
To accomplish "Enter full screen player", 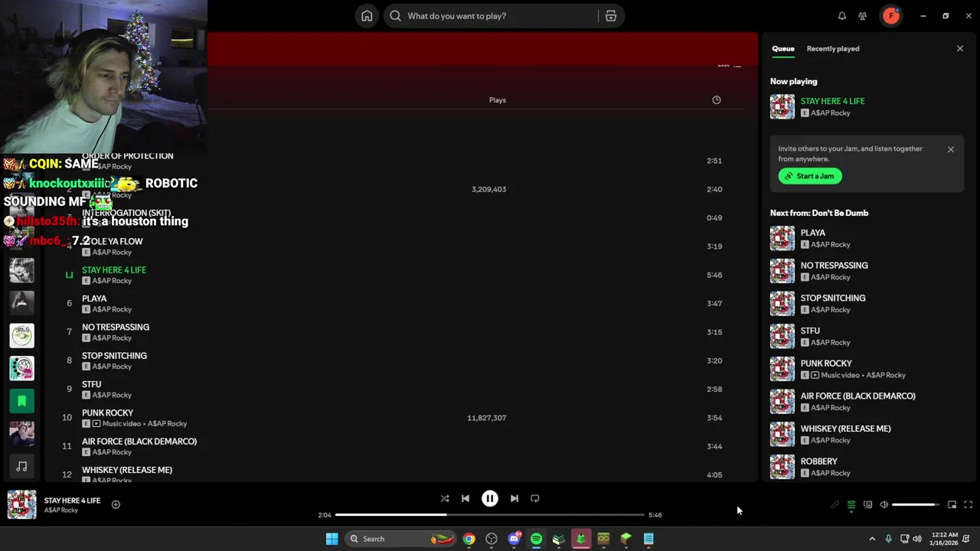I will 969,505.
